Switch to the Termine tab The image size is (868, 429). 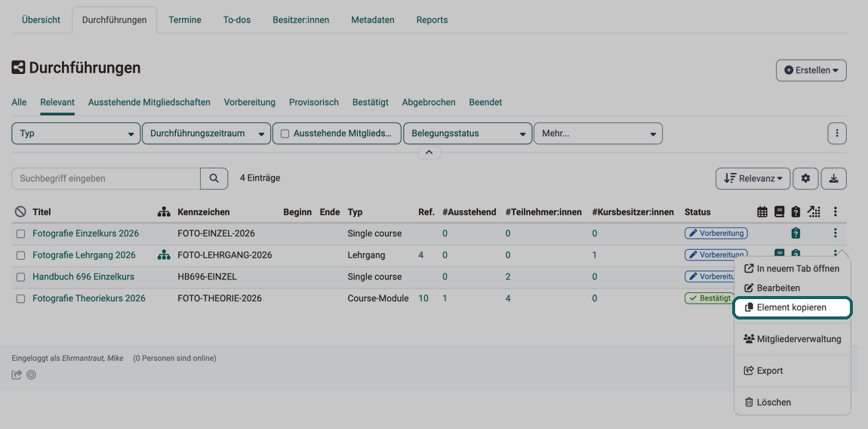[x=185, y=20]
